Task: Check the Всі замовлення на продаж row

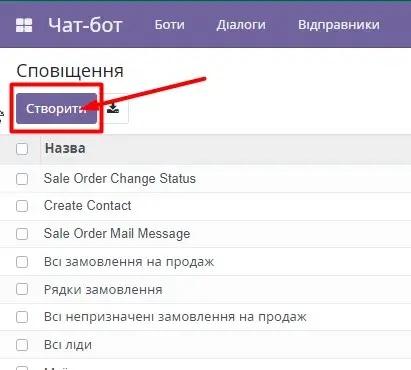Action: click(22, 262)
